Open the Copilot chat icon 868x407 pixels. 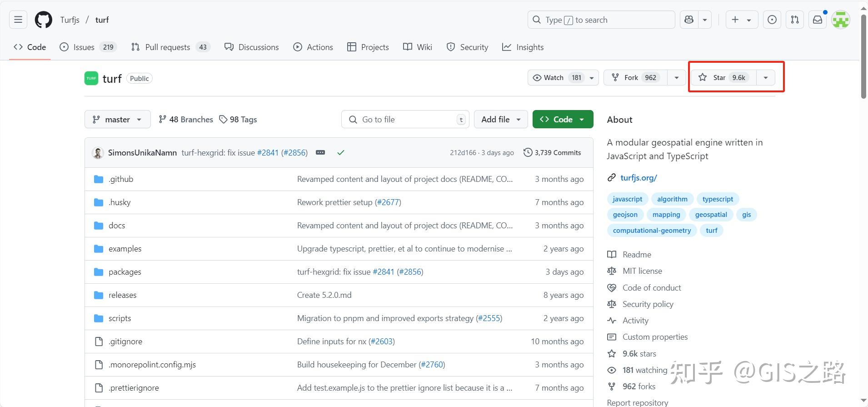point(689,20)
